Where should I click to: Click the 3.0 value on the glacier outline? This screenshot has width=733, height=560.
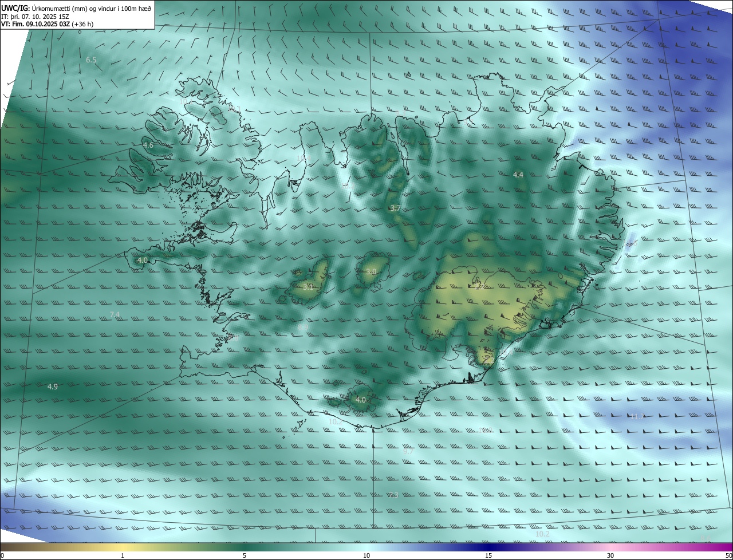(x=371, y=271)
